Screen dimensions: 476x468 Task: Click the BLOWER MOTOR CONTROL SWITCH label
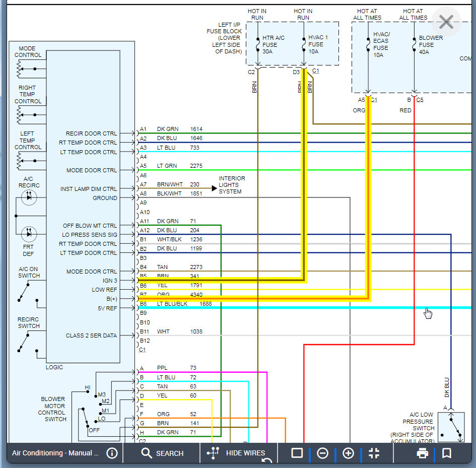tap(51, 409)
